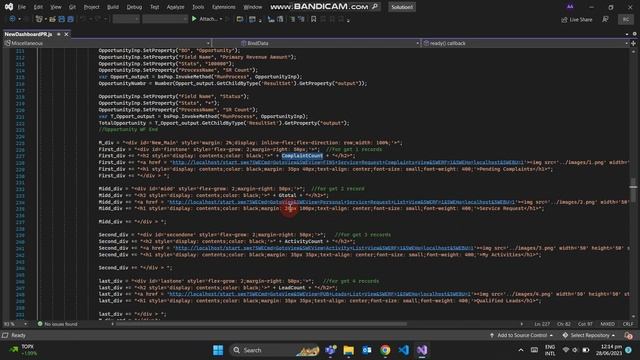Click the Live Share button
This screenshot has height=360, width=640.
[x=577, y=19]
